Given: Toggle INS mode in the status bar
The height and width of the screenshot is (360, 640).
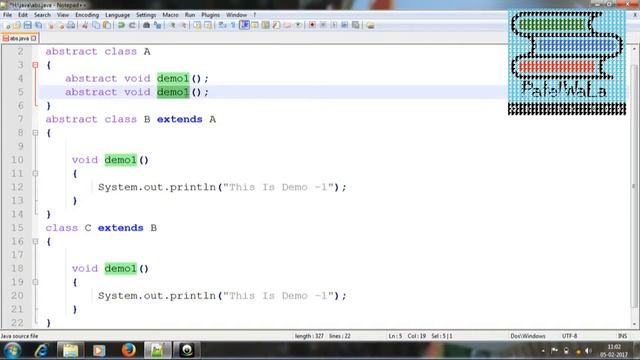Looking at the screenshot, I should tap(622, 336).
